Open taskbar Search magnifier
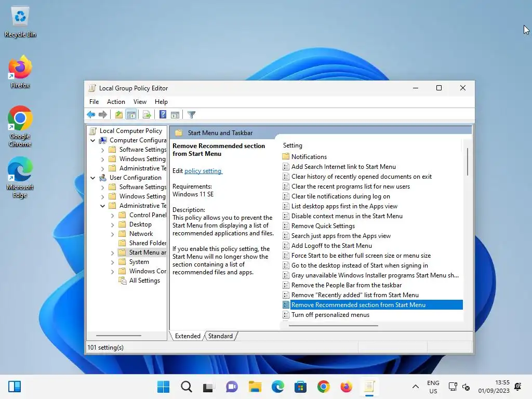 187,387
